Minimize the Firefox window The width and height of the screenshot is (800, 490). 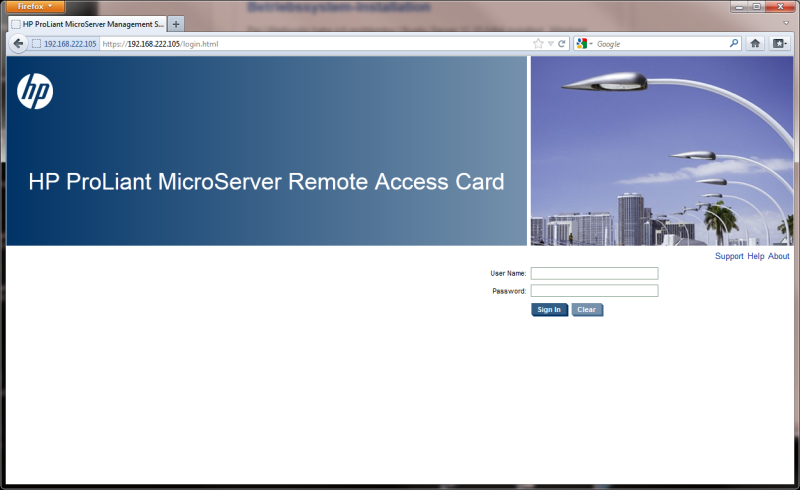(x=739, y=7)
